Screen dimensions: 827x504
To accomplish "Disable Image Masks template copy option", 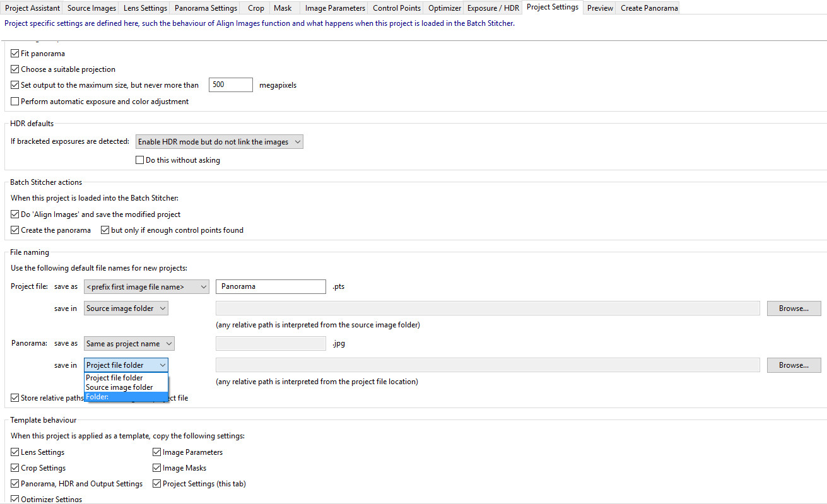I will pos(157,468).
